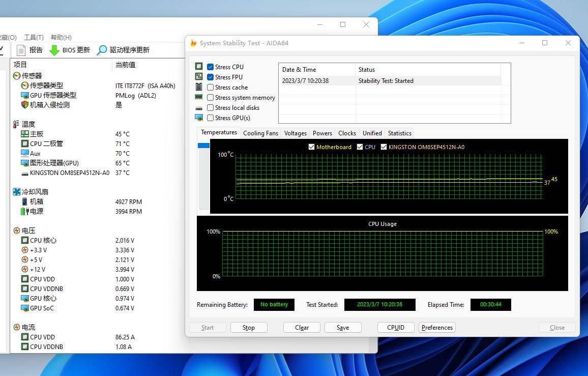Click the cooling fan icon beside 冷却风扇
This screenshot has height=376, width=588.
(x=17, y=192)
